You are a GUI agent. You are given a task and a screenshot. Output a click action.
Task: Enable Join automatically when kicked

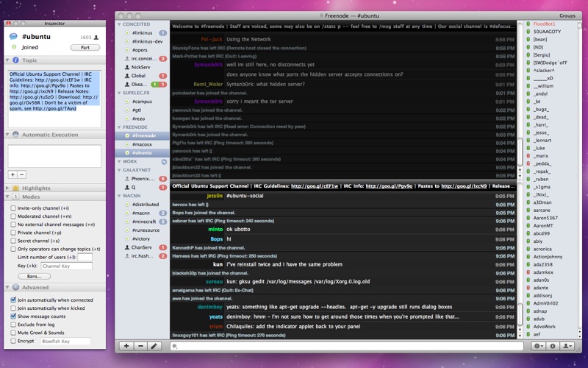pyautogui.click(x=13, y=308)
